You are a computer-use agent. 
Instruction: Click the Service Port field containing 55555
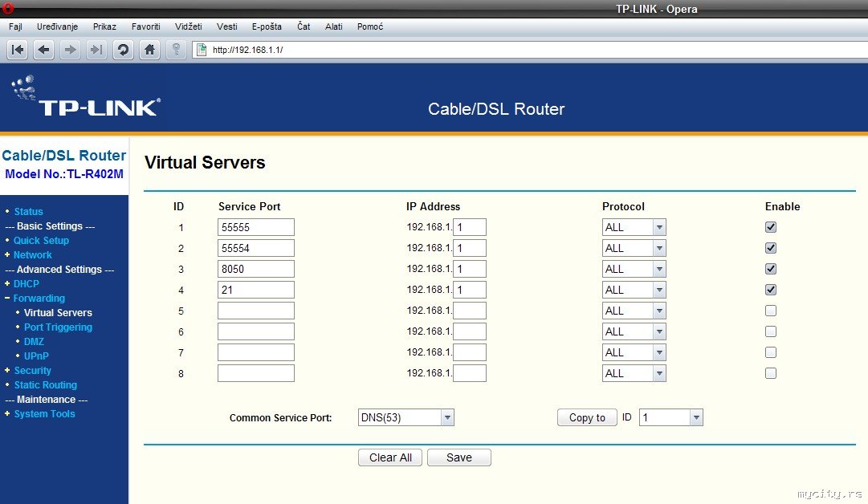point(256,227)
